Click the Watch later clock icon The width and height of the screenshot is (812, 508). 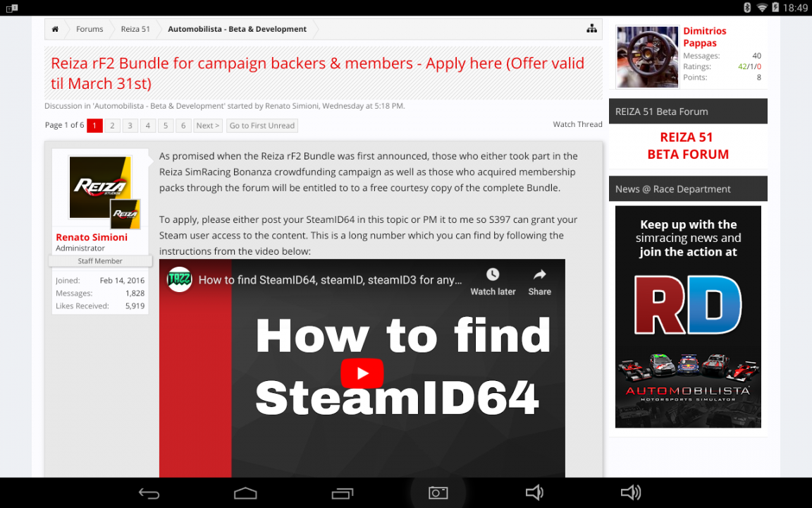493,274
